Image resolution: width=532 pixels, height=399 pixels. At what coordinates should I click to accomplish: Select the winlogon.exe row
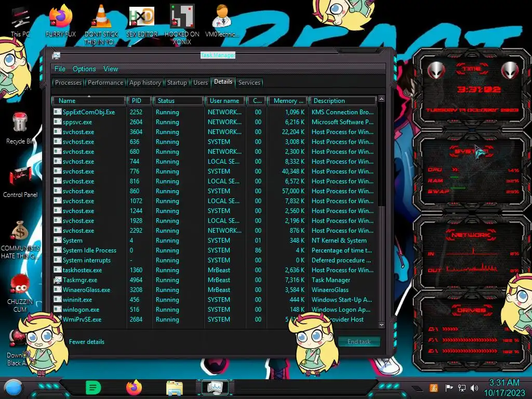click(215, 310)
